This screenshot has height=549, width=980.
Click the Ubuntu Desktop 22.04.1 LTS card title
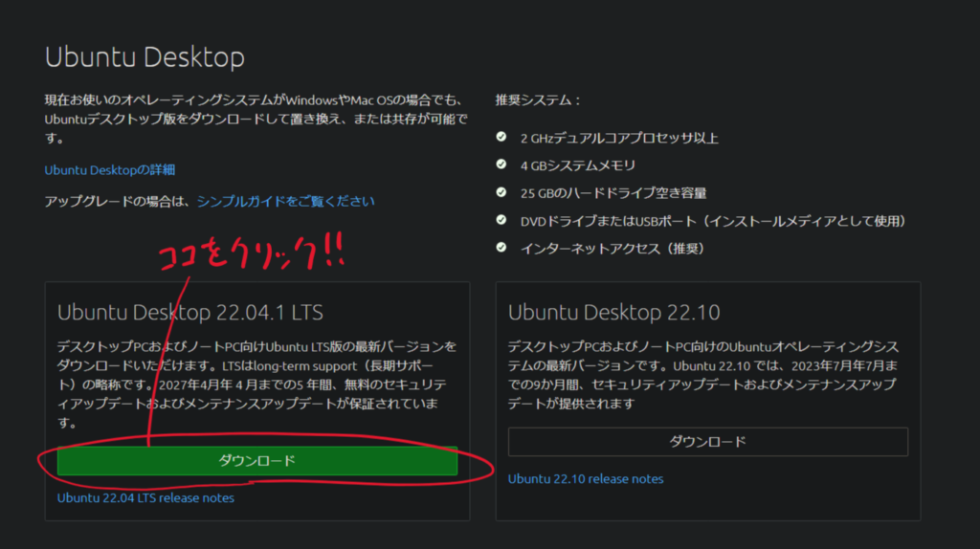tap(191, 313)
